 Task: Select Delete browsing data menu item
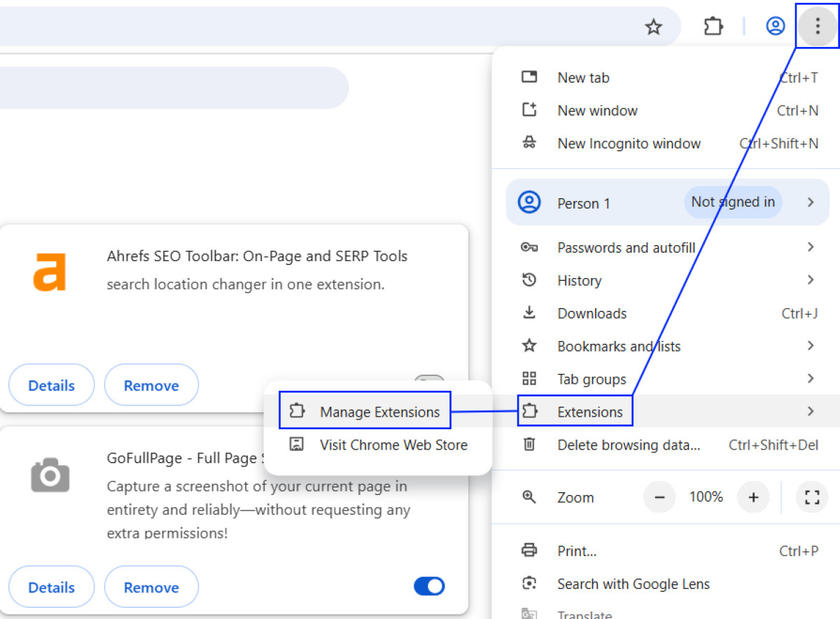pos(666,445)
